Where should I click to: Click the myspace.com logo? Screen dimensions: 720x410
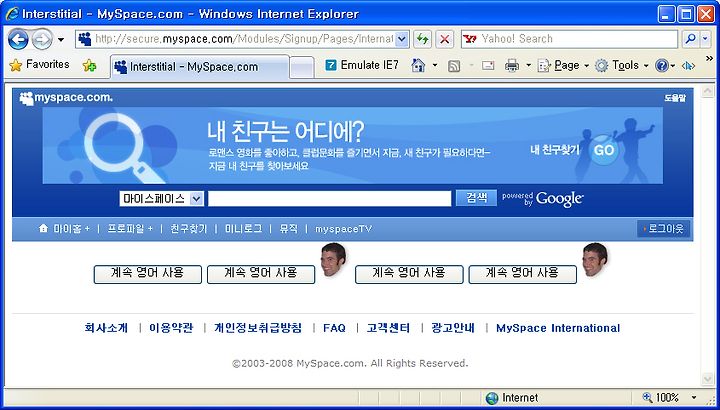tap(66, 98)
